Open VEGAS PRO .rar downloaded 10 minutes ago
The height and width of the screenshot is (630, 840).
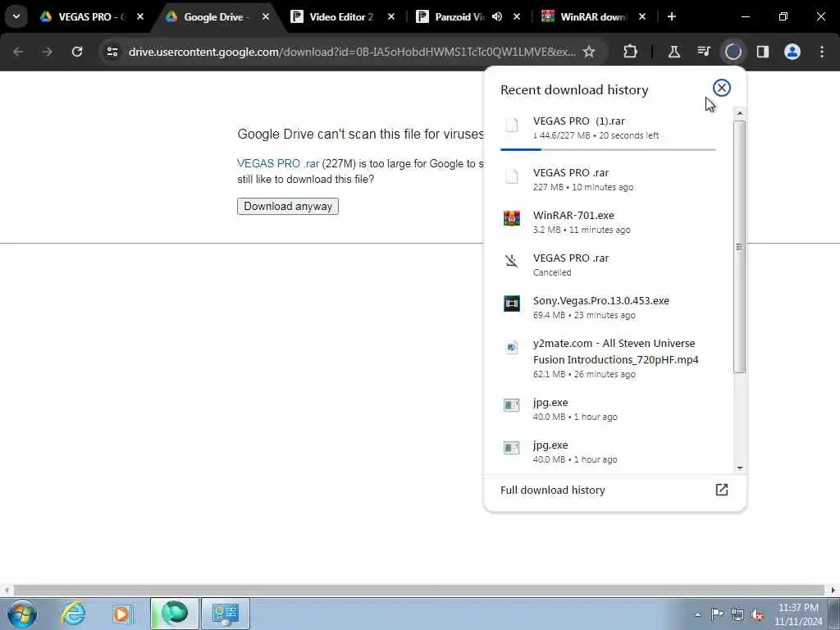pyautogui.click(x=608, y=179)
